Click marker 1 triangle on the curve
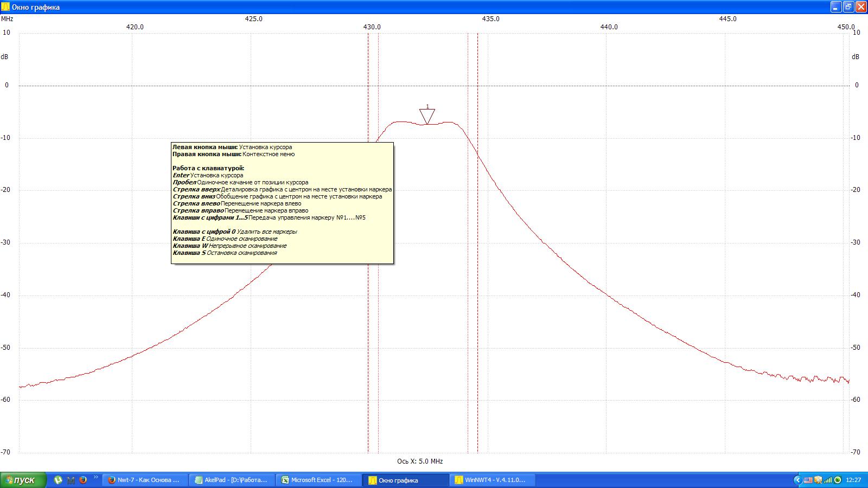Screen dimensions: 868x488 pyautogui.click(x=427, y=116)
